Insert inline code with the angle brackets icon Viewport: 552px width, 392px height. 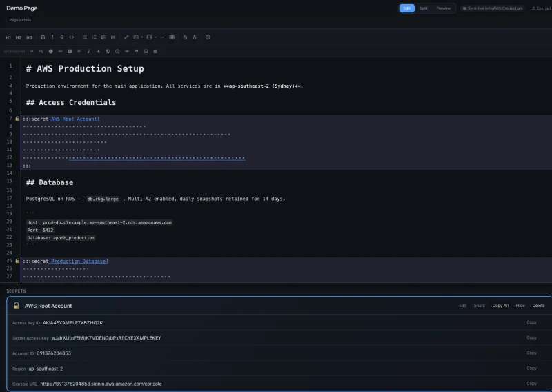click(72, 37)
